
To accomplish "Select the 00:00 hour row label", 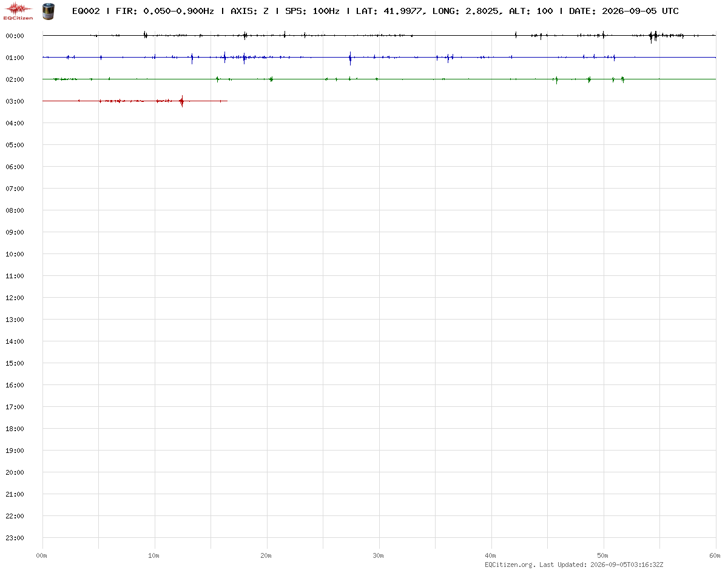I will point(14,36).
